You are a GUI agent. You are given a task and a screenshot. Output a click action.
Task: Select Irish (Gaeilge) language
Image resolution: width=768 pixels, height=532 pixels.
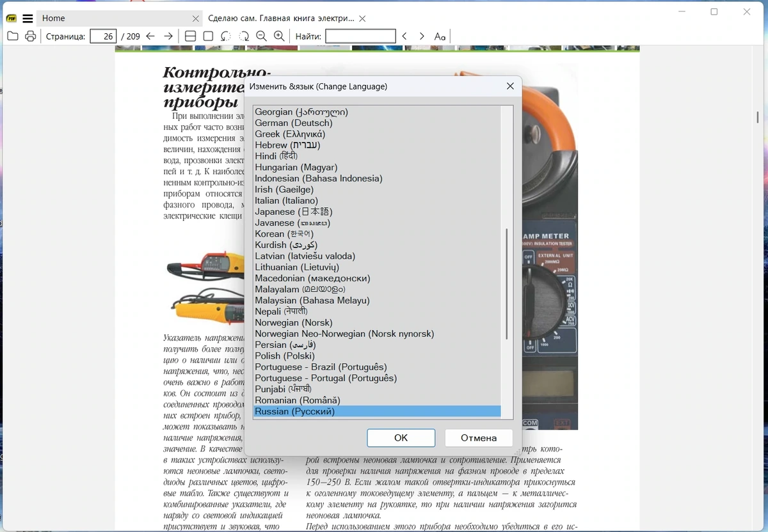(377, 189)
